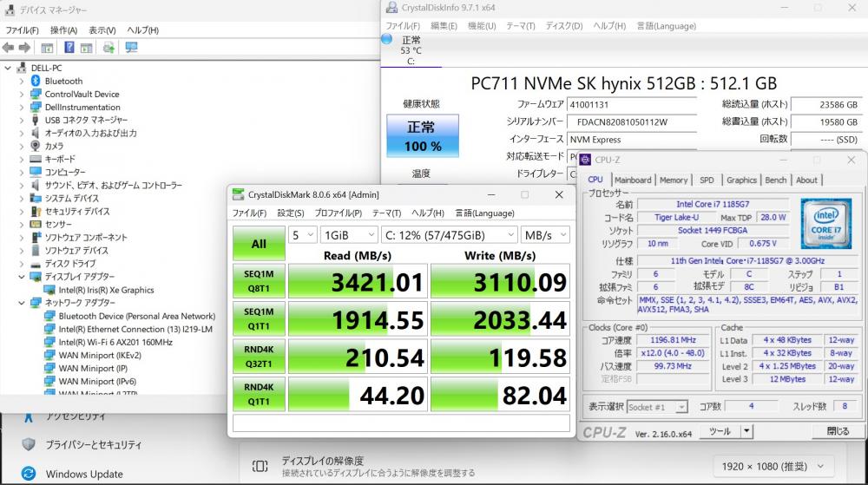Click the scan for hardware changes monitor icon

[x=131, y=48]
